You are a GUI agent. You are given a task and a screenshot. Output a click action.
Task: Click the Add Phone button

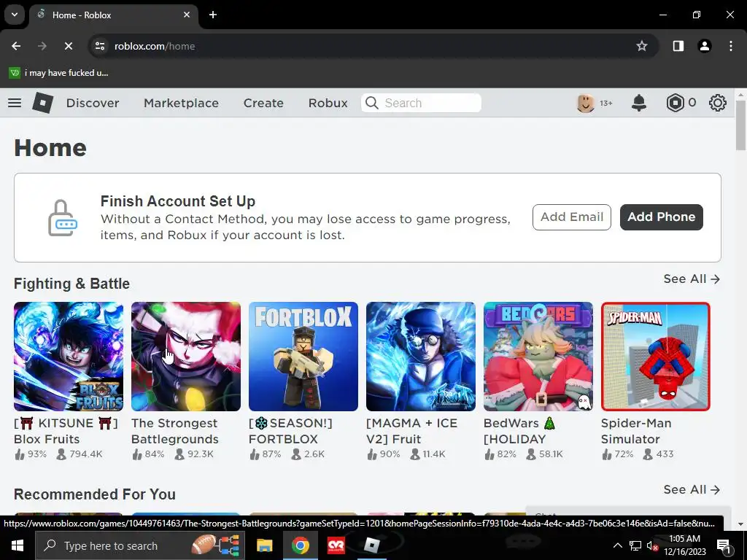coord(661,217)
